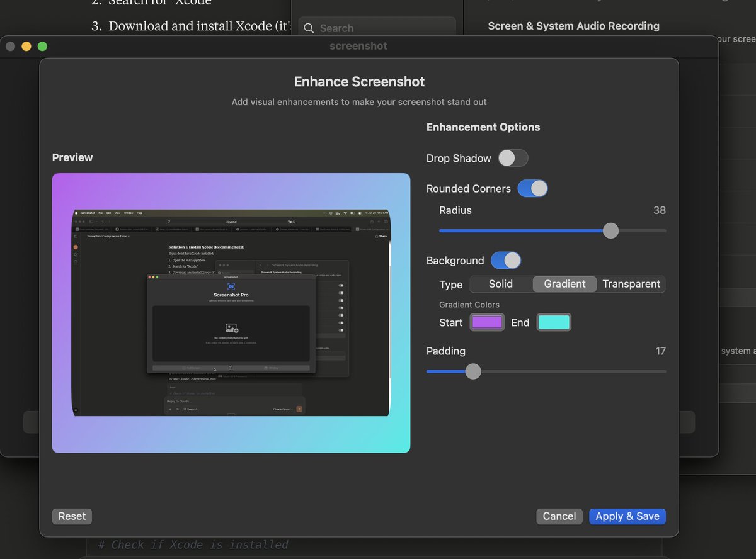756x559 pixels.
Task: Click the screenshot window title text
Action: click(358, 46)
